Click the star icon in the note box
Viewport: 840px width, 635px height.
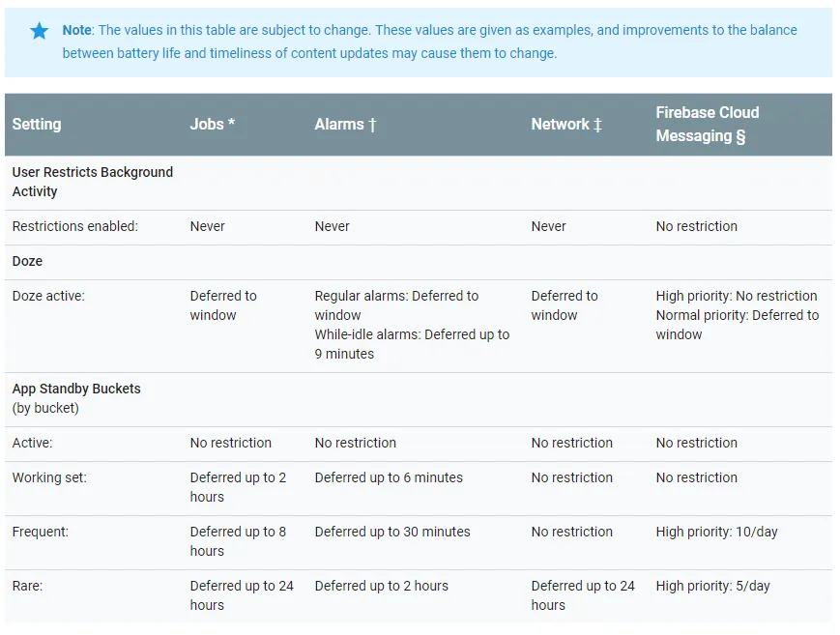(39, 31)
